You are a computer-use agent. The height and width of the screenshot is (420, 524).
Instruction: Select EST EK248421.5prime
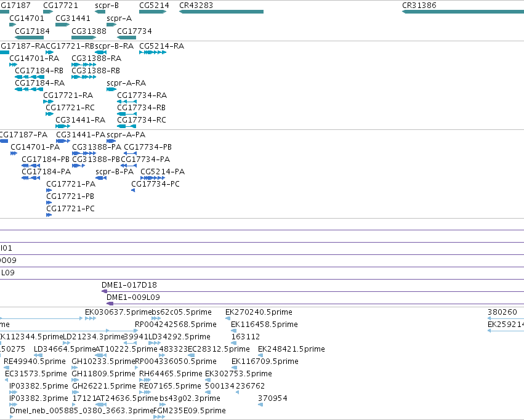coord(260,355)
